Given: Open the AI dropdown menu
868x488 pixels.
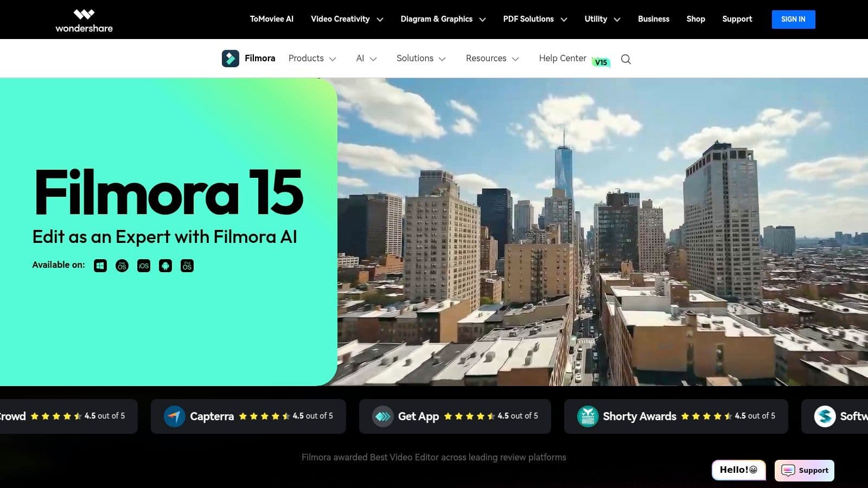Looking at the screenshot, I should point(362,58).
